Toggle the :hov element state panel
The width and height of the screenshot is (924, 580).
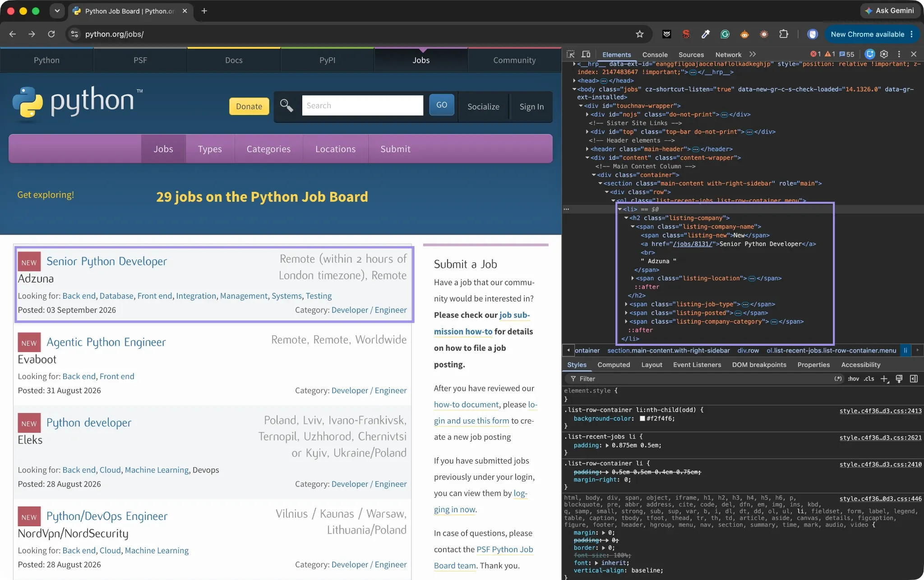click(x=853, y=379)
